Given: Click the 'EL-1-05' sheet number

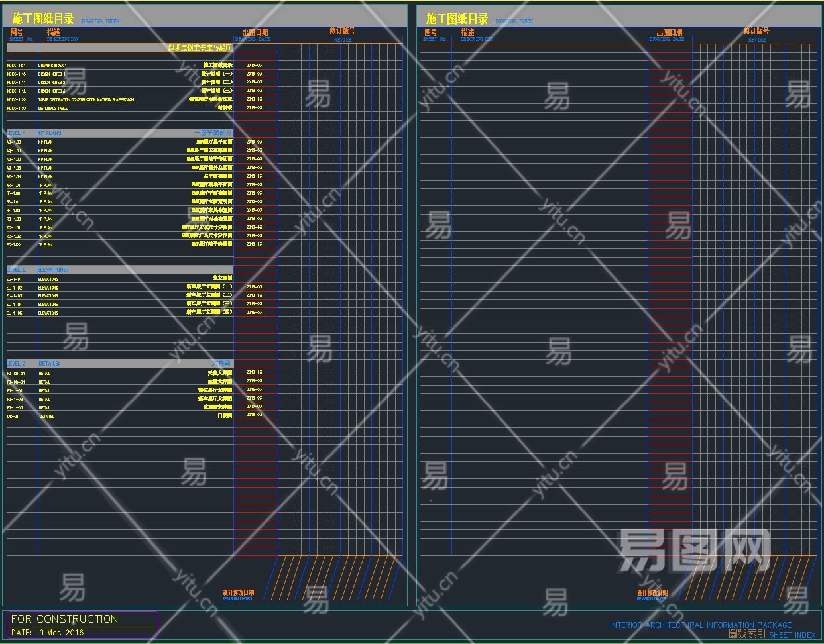Looking at the screenshot, I should pos(14,313).
